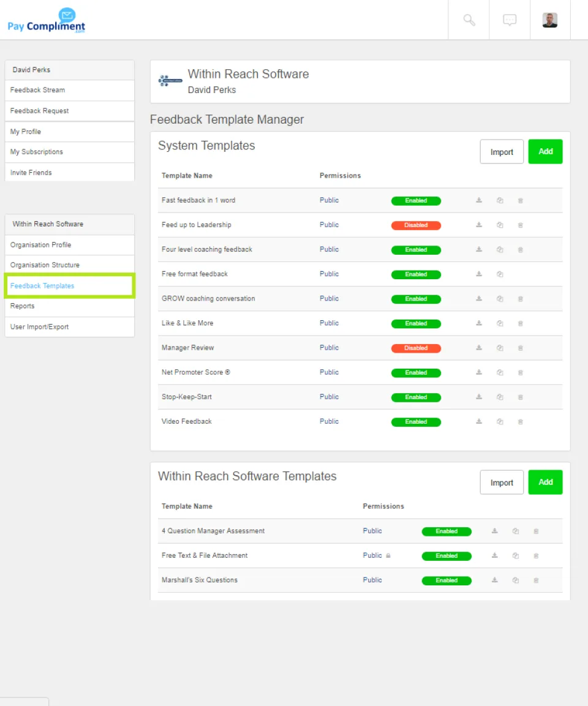Screen dimensions: 588x706
Task: Export the Manager Review template
Action: point(479,348)
